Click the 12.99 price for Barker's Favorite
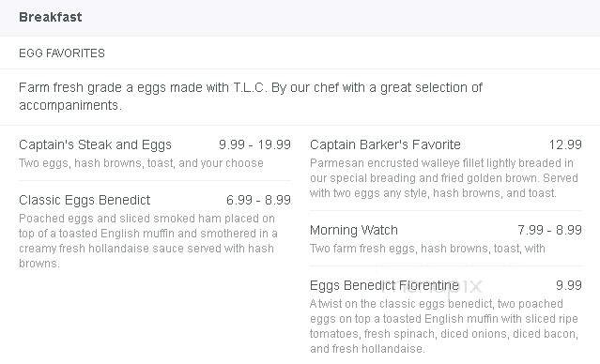Image resolution: width=600 pixels, height=364 pixels. 565,144
